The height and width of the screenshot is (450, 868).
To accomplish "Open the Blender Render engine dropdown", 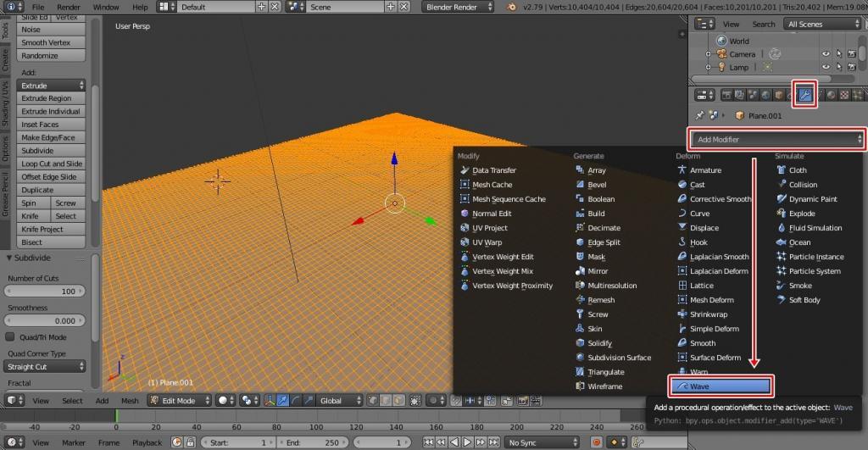I will tap(457, 7).
